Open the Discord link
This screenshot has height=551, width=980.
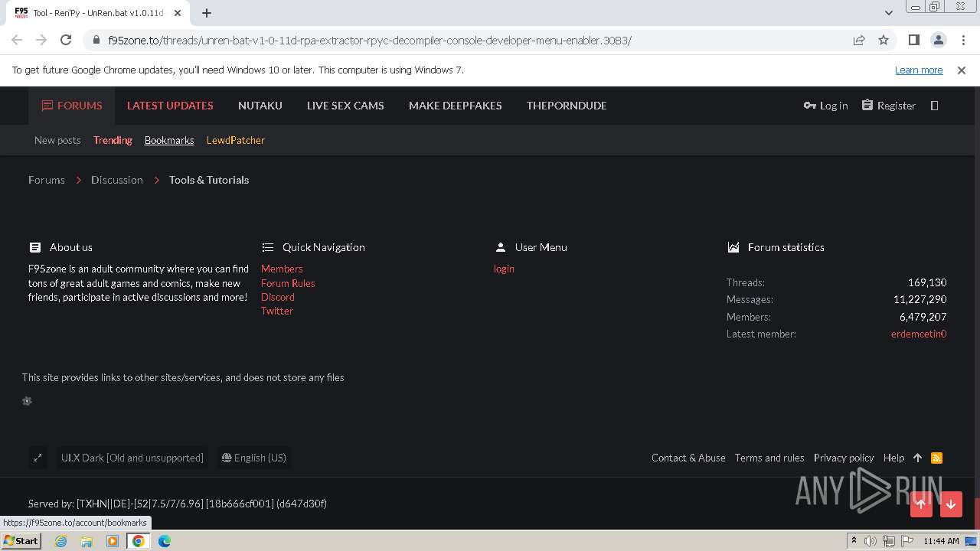coord(278,297)
